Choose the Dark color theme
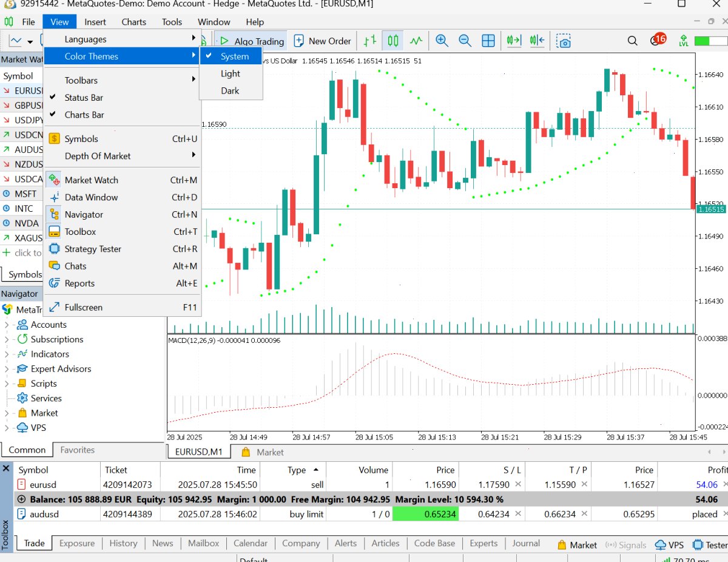 click(231, 90)
